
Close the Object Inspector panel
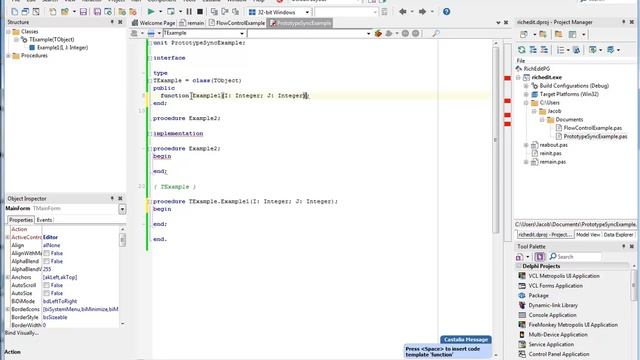120,198
